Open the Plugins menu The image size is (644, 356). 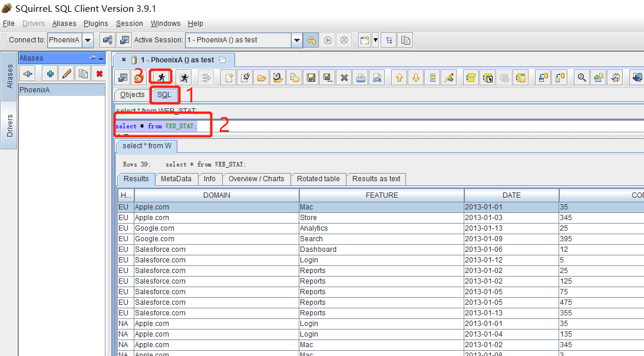point(95,24)
